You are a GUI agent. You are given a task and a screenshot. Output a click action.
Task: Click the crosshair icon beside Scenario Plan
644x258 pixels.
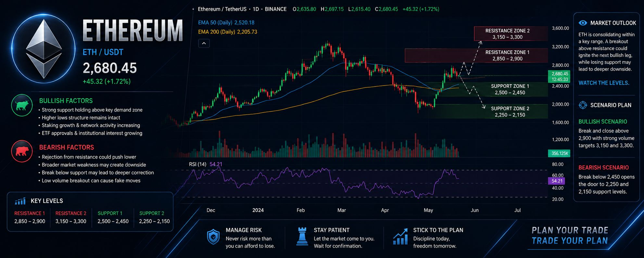click(583, 105)
